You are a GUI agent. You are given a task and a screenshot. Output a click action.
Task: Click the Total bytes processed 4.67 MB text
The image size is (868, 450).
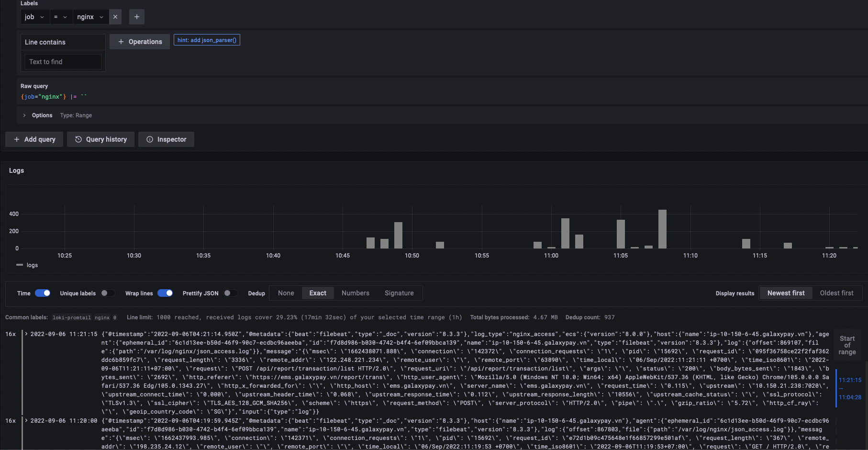[514, 317]
